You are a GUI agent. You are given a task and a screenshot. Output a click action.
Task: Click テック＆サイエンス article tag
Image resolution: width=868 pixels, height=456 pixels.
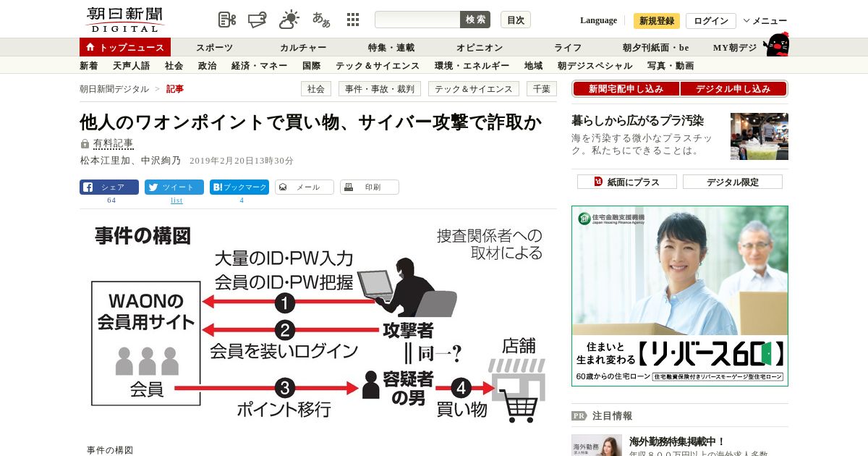point(474,89)
